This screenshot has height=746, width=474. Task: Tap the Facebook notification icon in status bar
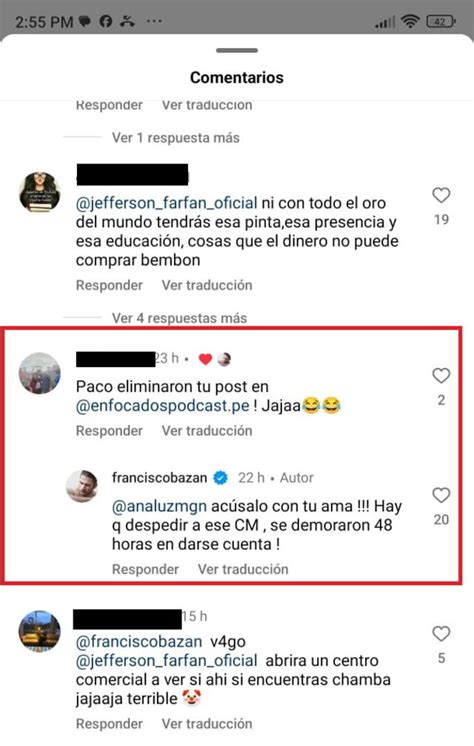point(106,21)
